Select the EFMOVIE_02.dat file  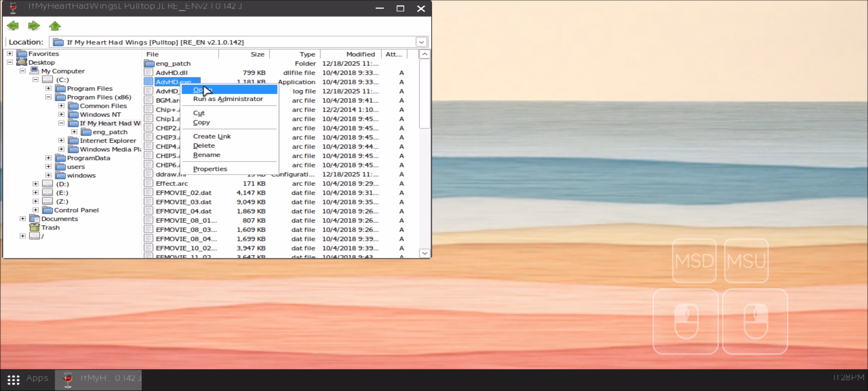pos(183,193)
